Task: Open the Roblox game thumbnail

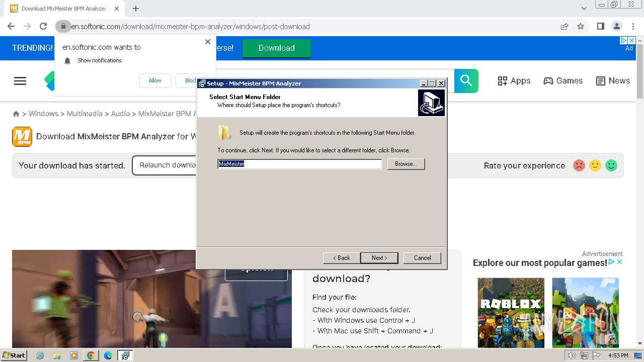Action: [x=511, y=313]
